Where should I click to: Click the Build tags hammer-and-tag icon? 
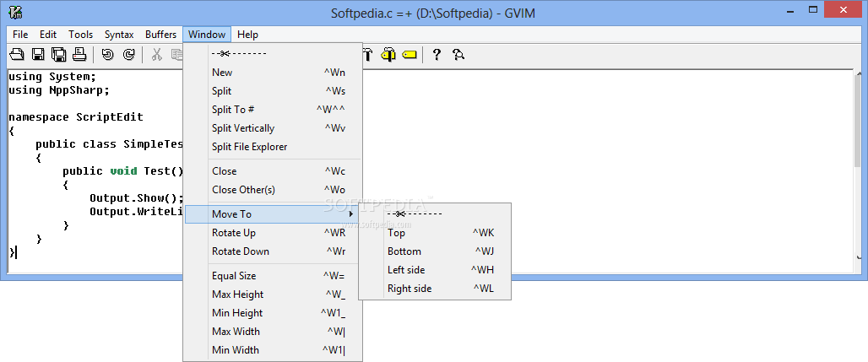pos(388,54)
